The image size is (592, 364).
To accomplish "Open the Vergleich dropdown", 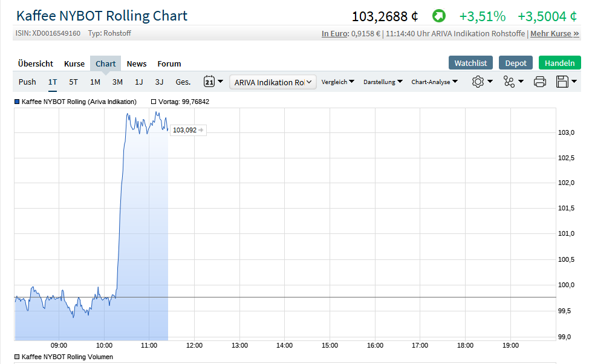I will (x=338, y=82).
